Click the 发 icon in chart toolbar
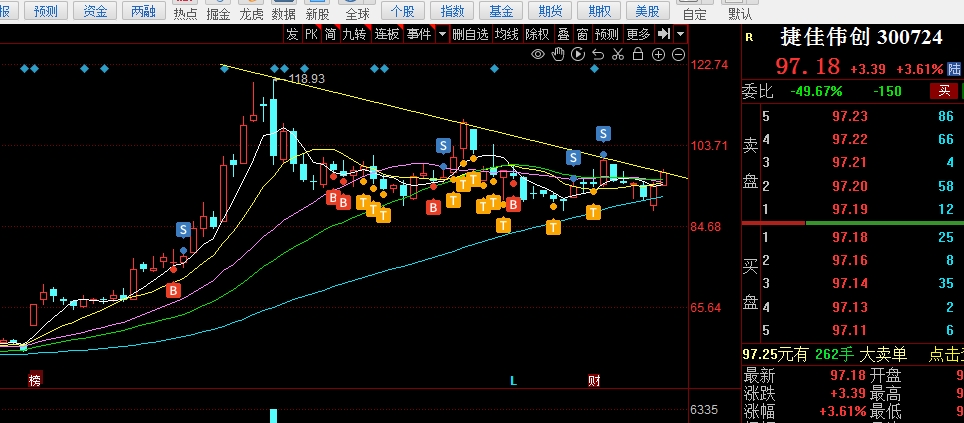The image size is (964, 423). [x=292, y=34]
